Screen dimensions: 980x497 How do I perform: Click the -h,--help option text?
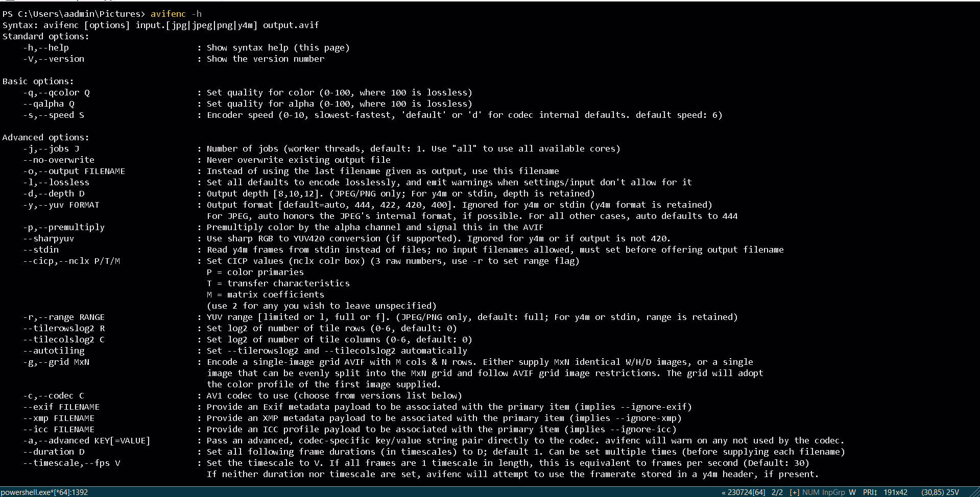pos(46,47)
